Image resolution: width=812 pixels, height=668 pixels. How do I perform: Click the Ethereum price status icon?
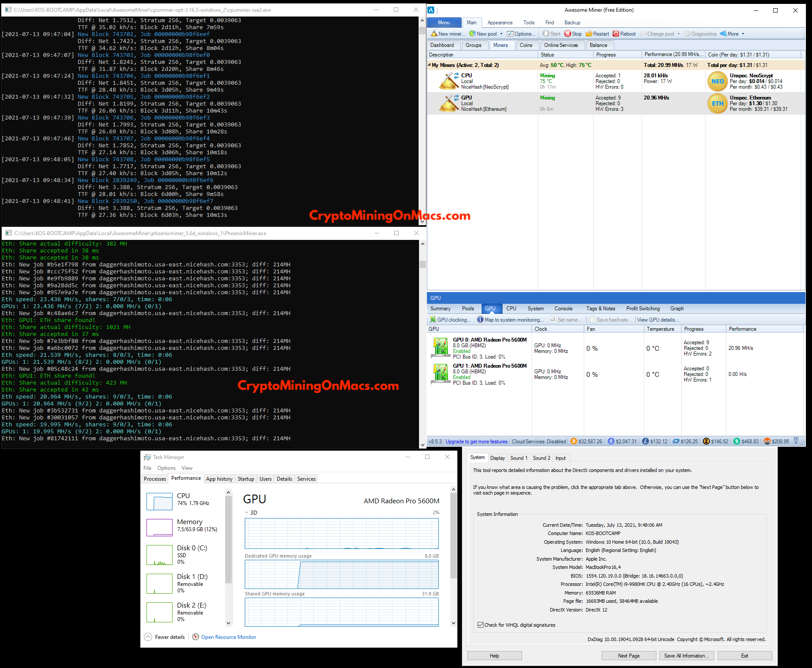coord(611,441)
